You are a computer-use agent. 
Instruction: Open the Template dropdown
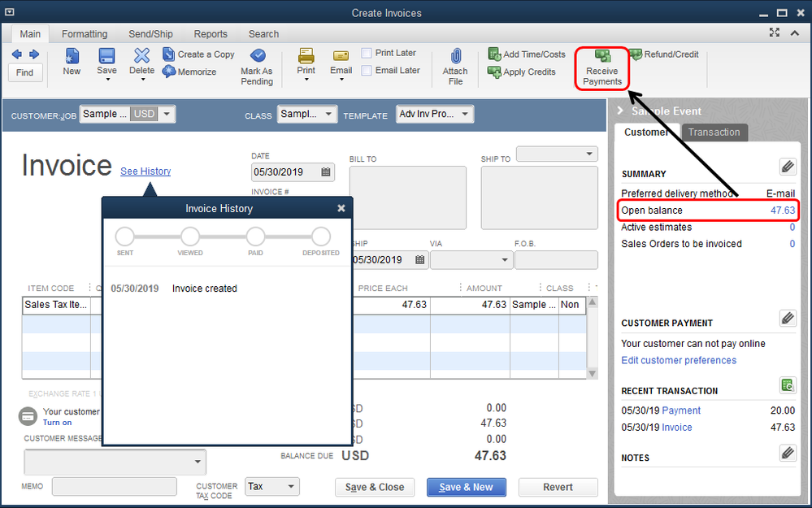pos(465,114)
